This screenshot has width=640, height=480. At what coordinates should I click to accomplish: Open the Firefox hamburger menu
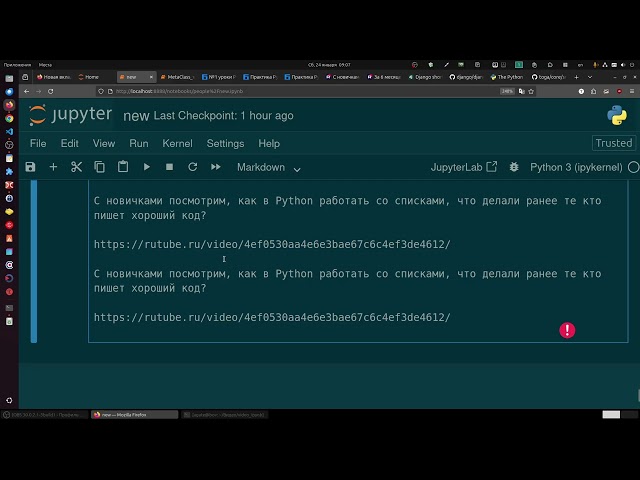pyautogui.click(x=631, y=91)
